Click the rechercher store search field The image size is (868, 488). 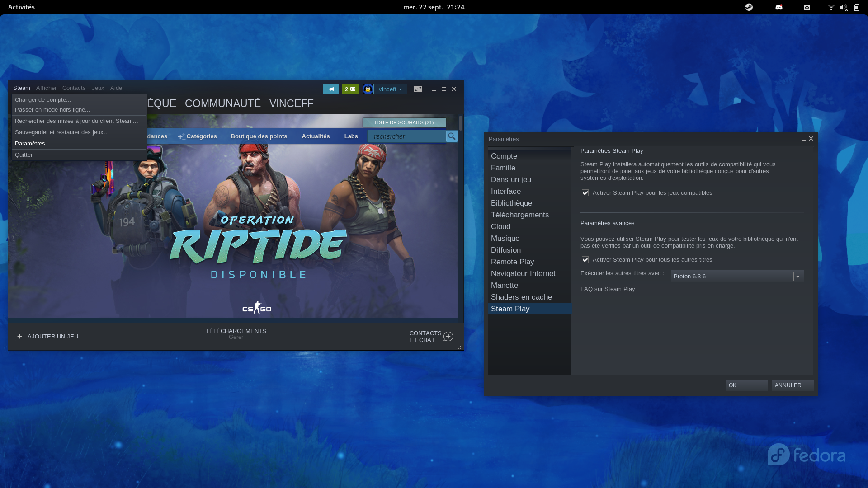pyautogui.click(x=406, y=136)
